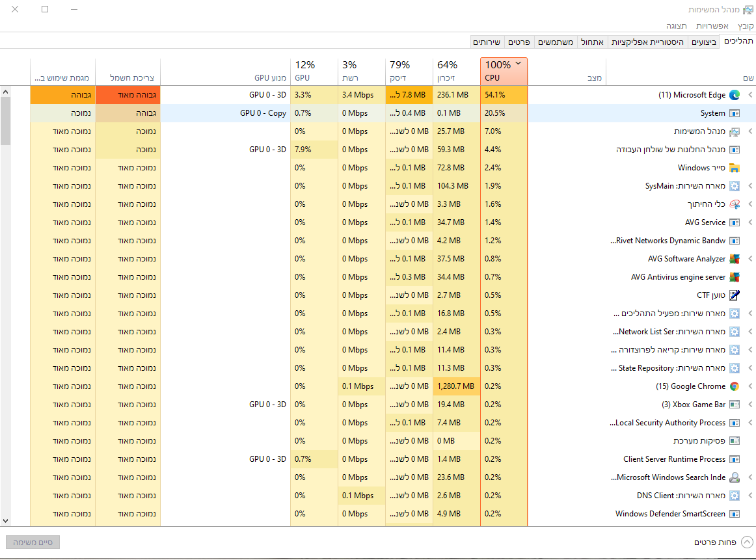Click the טוען CTF pen icon
Image resolution: width=756 pixels, height=560 pixels.
pos(735,295)
